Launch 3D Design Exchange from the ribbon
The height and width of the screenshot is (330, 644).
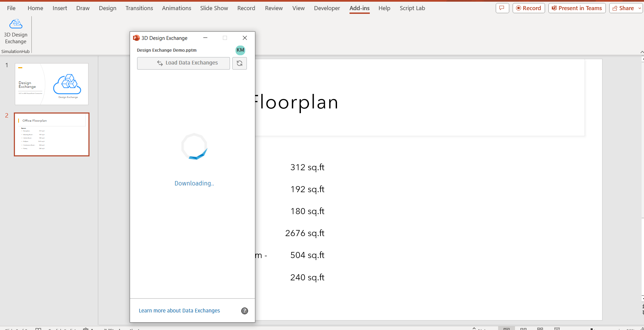pyautogui.click(x=16, y=31)
